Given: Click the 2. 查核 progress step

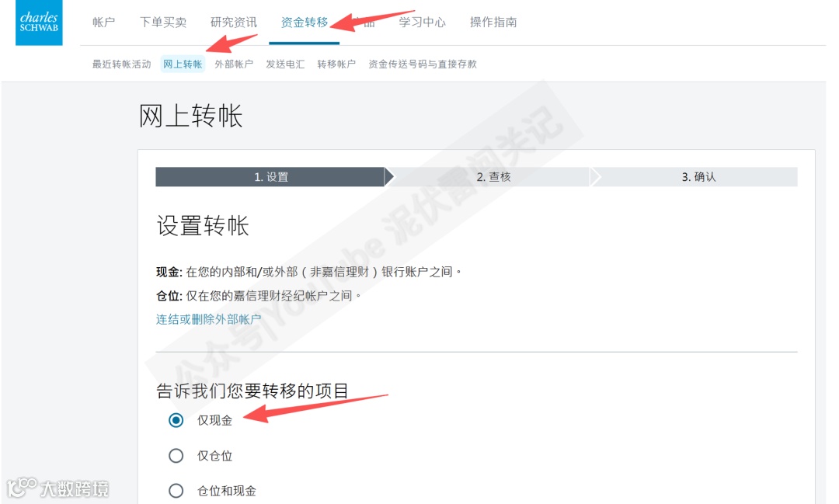Looking at the screenshot, I should 493,177.
